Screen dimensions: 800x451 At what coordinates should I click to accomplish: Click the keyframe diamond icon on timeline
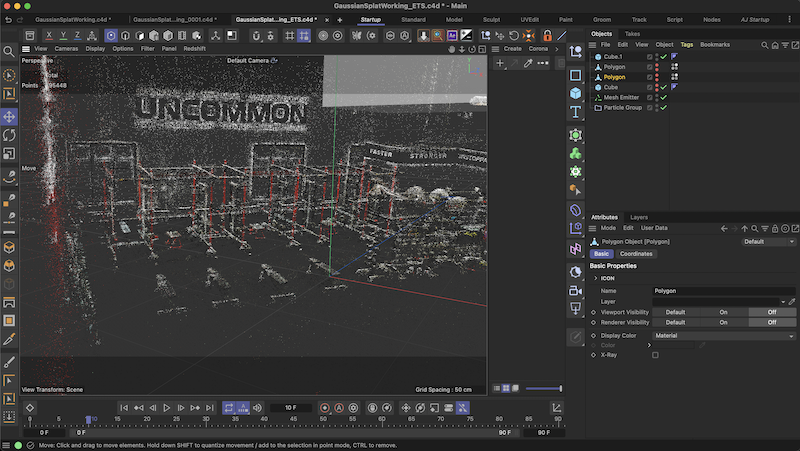30,408
